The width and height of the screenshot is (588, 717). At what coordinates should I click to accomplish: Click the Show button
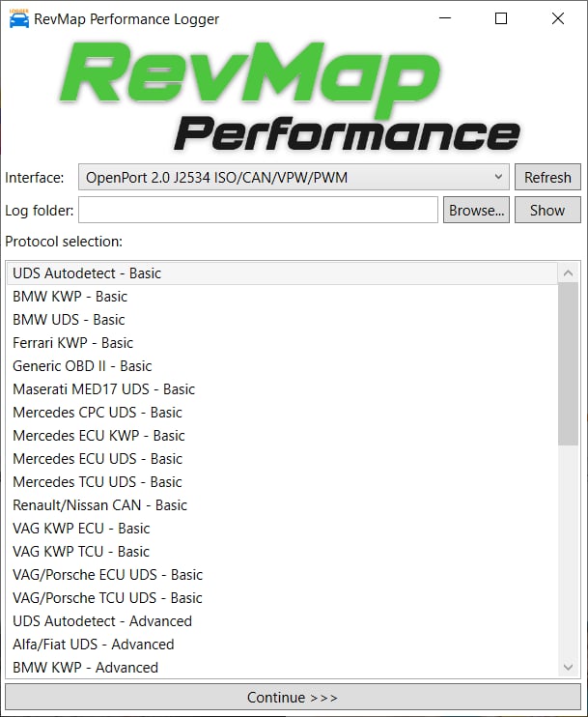[x=547, y=210]
